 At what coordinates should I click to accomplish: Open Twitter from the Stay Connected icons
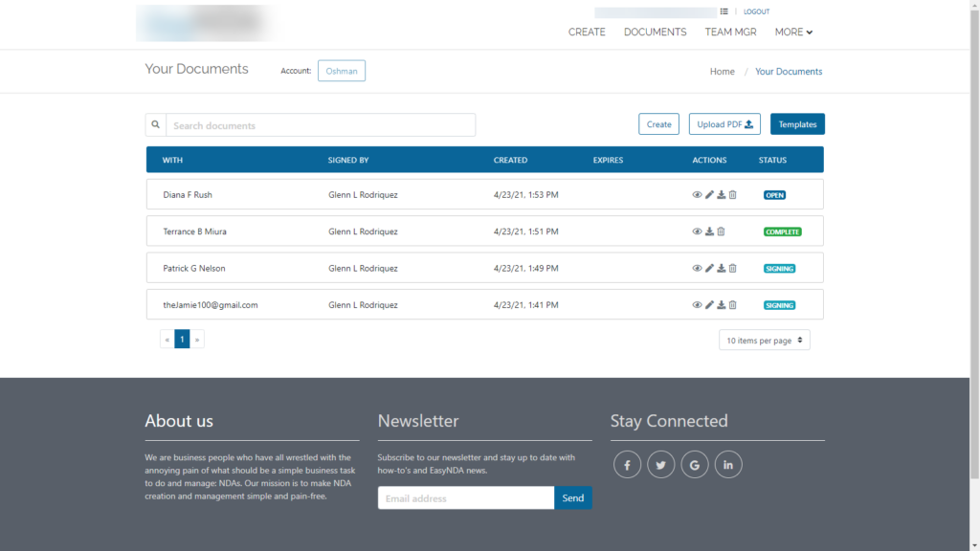tap(660, 464)
